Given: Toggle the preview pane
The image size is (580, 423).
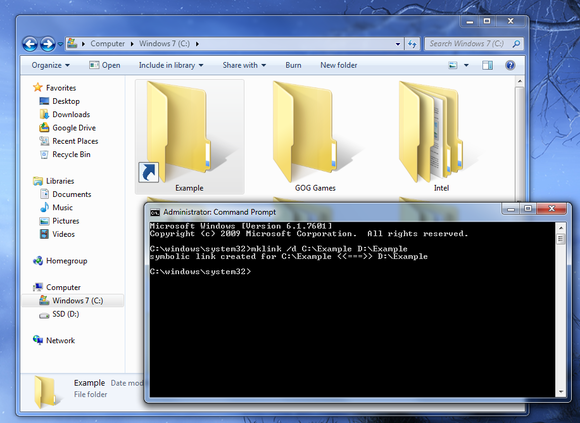Looking at the screenshot, I should tap(487, 65).
